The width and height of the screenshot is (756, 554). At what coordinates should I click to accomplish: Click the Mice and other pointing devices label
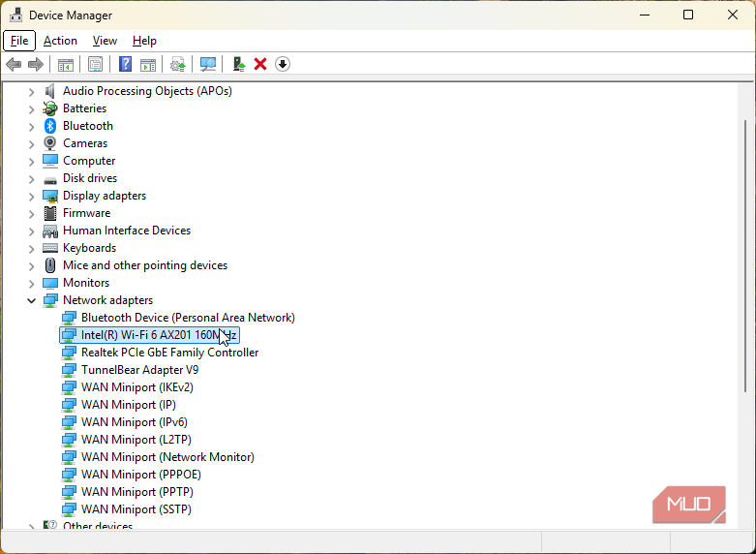pyautogui.click(x=145, y=265)
